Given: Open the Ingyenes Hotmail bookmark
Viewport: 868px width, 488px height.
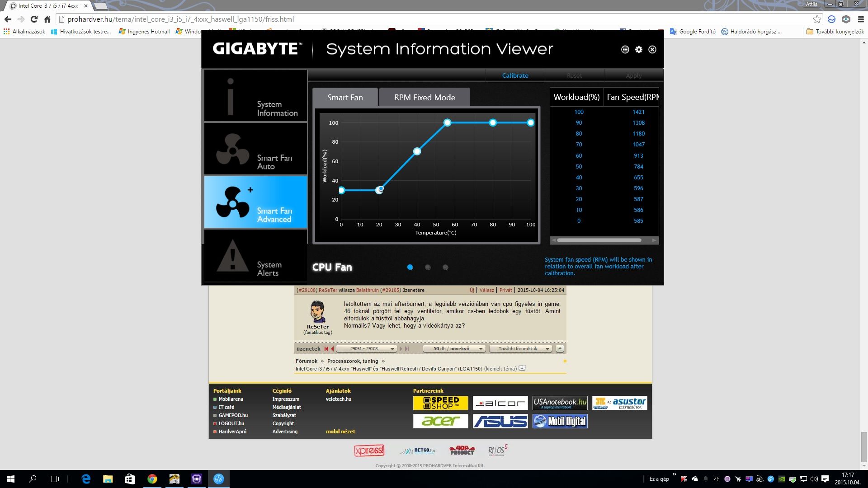Looking at the screenshot, I should (x=144, y=32).
